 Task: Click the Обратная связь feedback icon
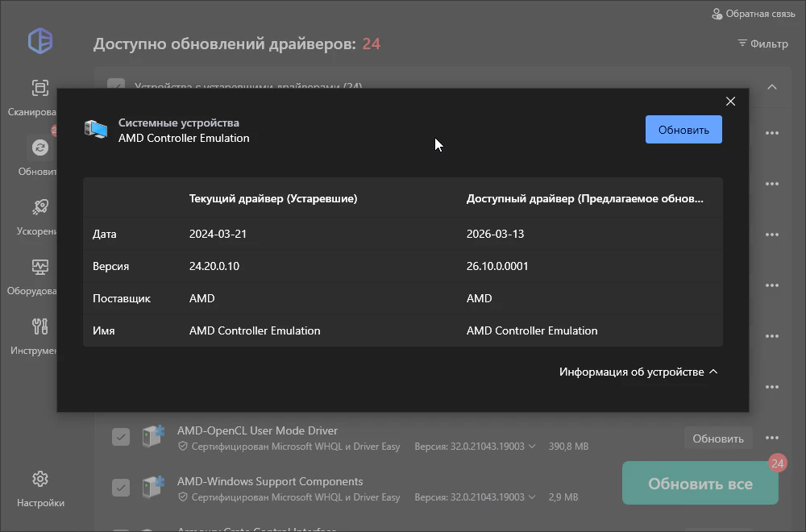pyautogui.click(x=717, y=14)
